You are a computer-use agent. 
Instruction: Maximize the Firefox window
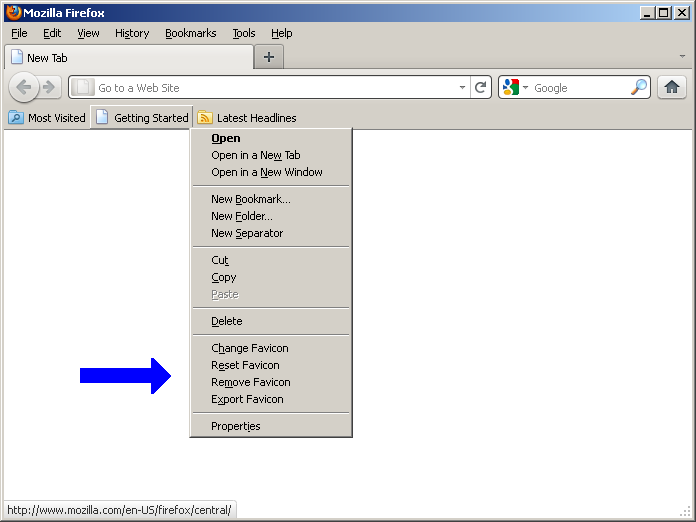pos(664,13)
